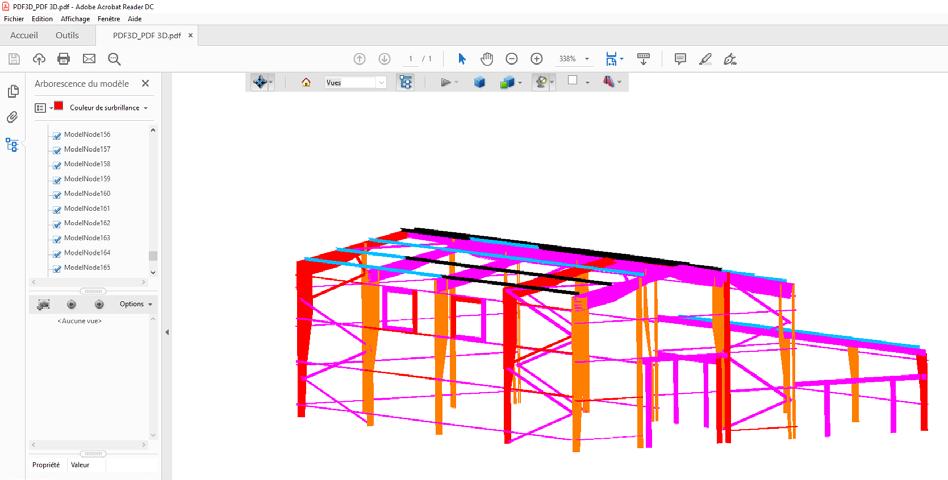The width and height of the screenshot is (948, 480).
Task: Expand 3D navigation tool arrow
Action: 271,82
